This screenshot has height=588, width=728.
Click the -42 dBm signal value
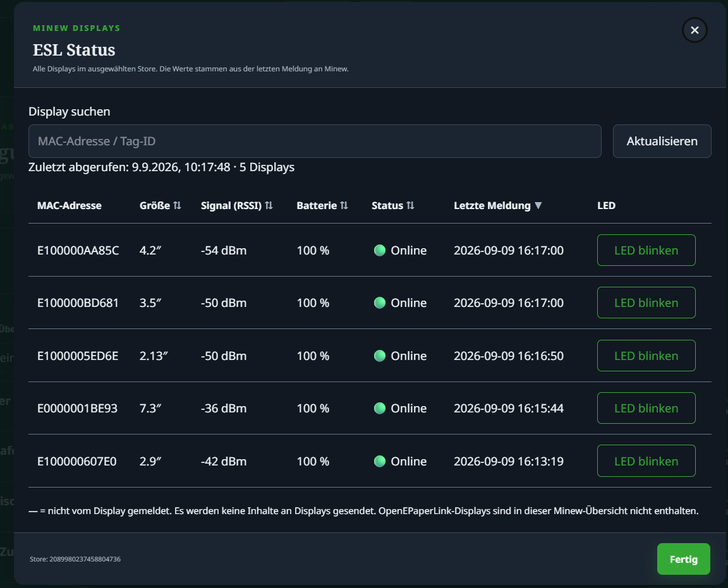tap(223, 461)
